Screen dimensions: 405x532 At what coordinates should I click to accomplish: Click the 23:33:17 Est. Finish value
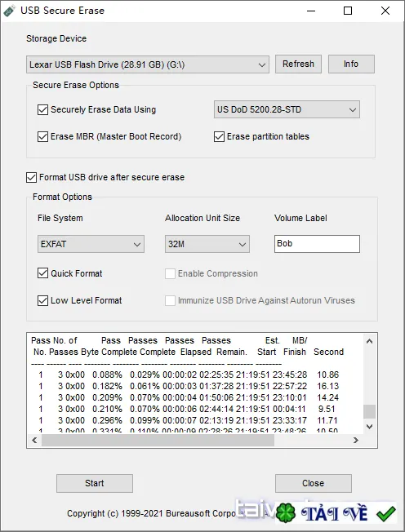pos(290,421)
